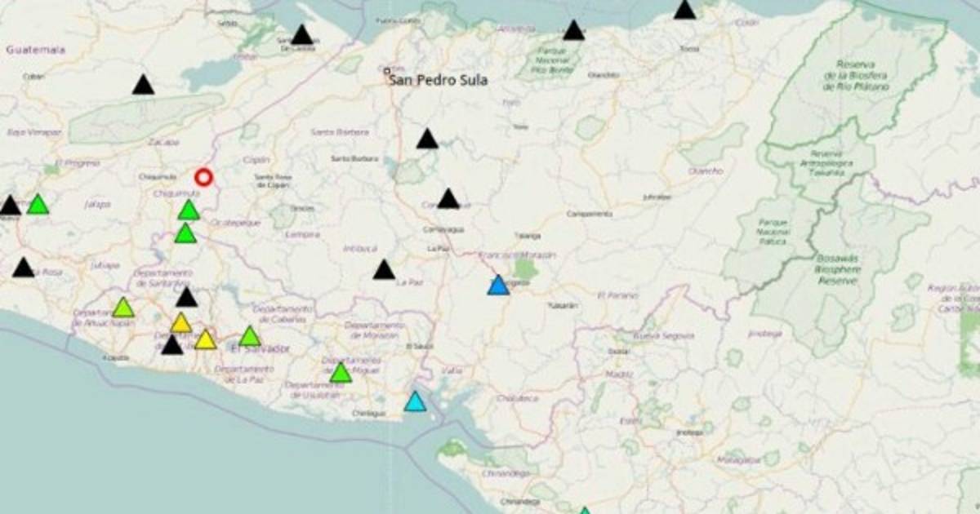This screenshot has width=980, height=514.
Task: Click the San Pedro Sula city label
Action: [x=438, y=80]
